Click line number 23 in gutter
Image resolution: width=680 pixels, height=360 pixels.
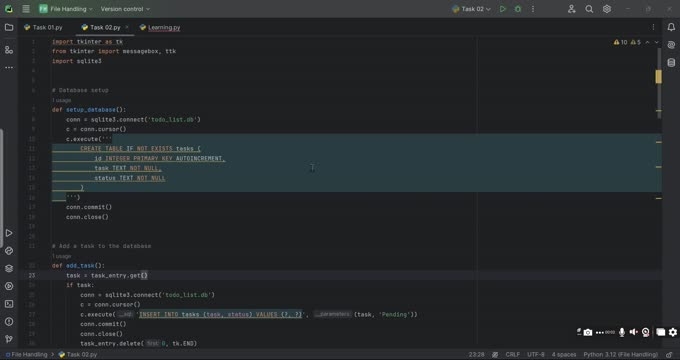click(32, 275)
